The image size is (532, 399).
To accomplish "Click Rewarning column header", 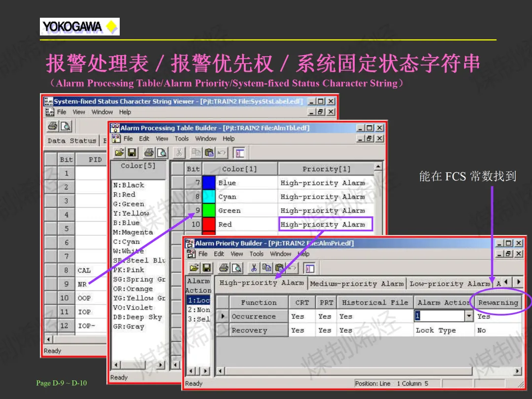I will (498, 302).
